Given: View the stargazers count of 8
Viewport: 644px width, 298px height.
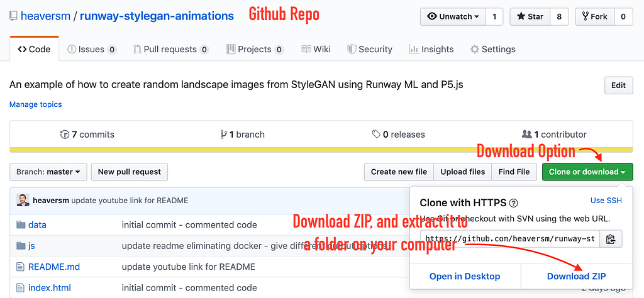Looking at the screenshot, I should 559,17.
